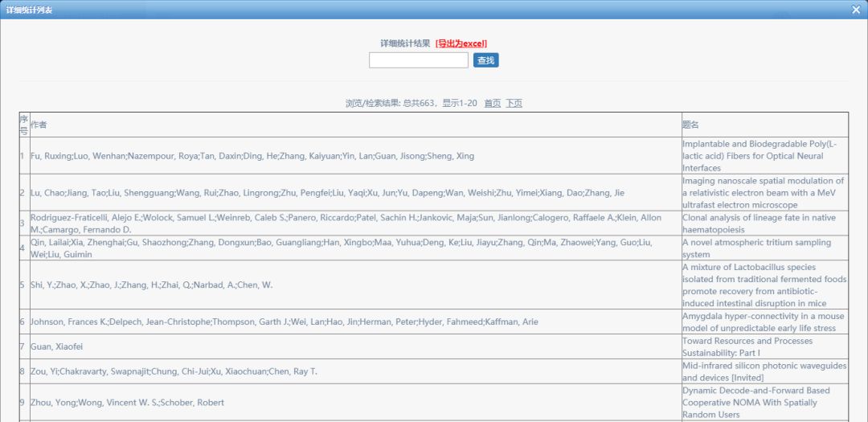Click the 导出为excel export link
Viewport: 868px width, 422px height.
461,43
